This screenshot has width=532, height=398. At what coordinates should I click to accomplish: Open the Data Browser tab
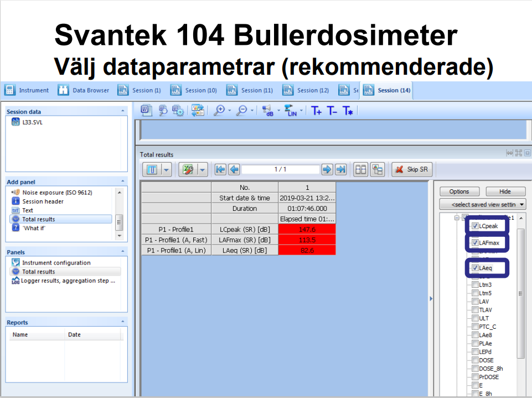tap(84, 90)
